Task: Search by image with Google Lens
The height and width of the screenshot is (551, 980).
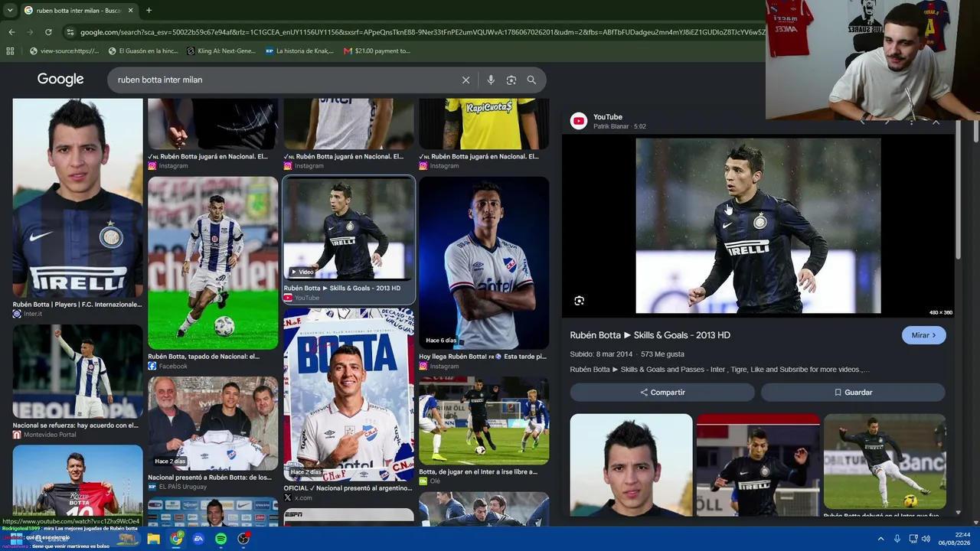Action: (x=511, y=80)
